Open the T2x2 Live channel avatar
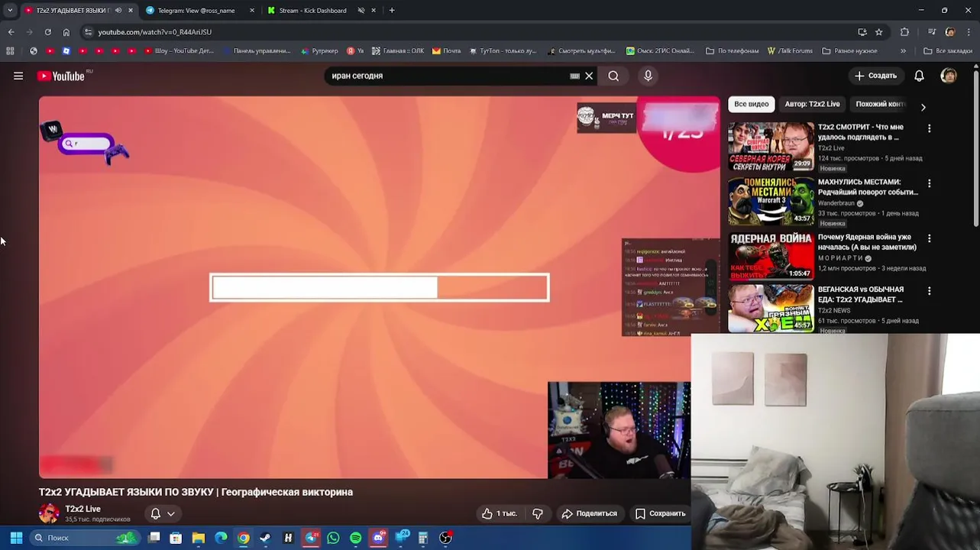980x550 pixels. 49,513
